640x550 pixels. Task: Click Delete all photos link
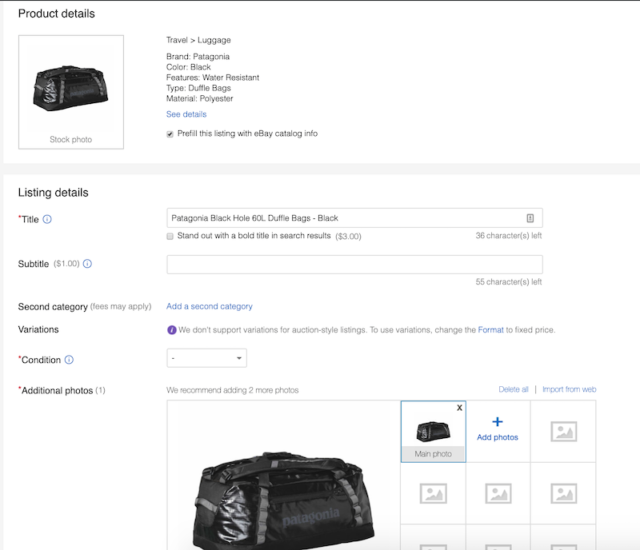513,389
